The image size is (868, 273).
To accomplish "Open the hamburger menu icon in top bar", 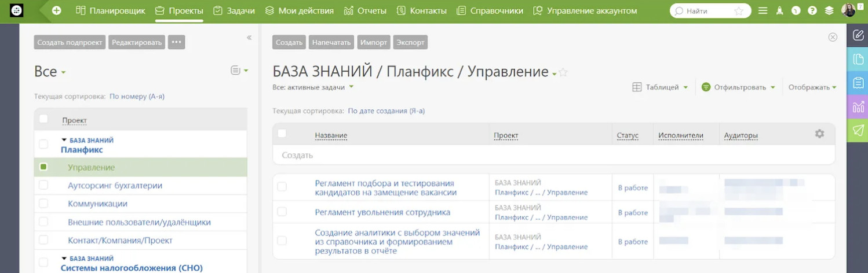I will [x=763, y=11].
